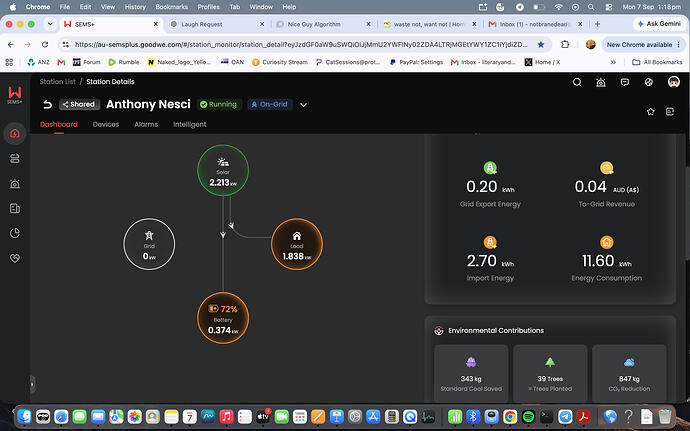Open Telegram from the Dock
This screenshot has height=431, width=690.
[565, 416]
